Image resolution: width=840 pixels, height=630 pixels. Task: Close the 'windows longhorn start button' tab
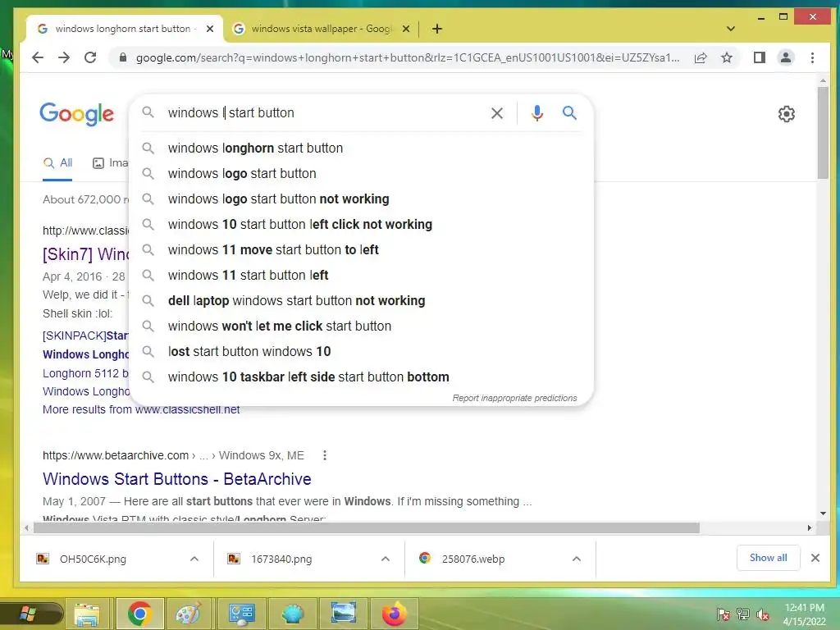[x=210, y=29]
